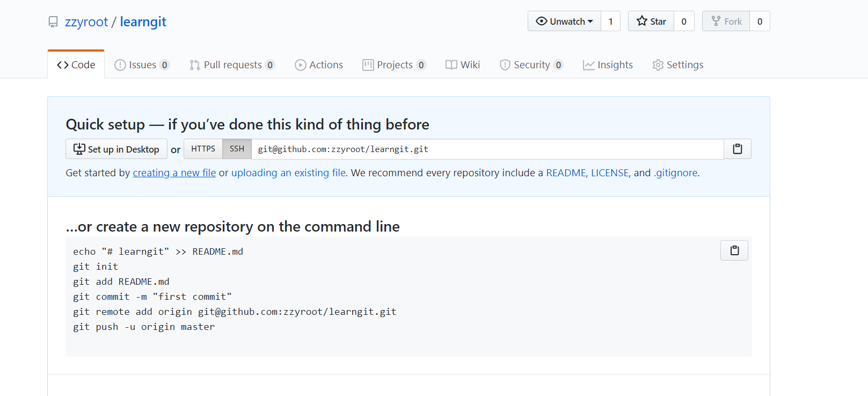View the fork count of 0
The height and width of the screenshot is (396, 868).
(x=760, y=21)
